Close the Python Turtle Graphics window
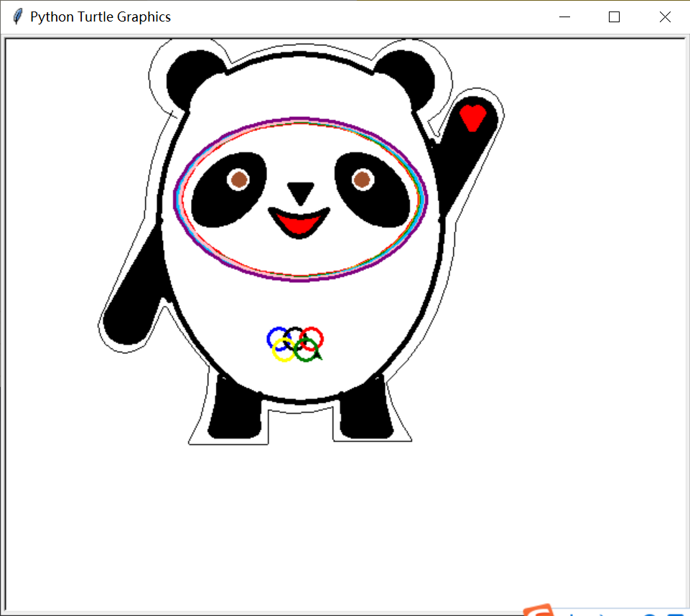This screenshot has height=616, width=690. pyautogui.click(x=665, y=17)
